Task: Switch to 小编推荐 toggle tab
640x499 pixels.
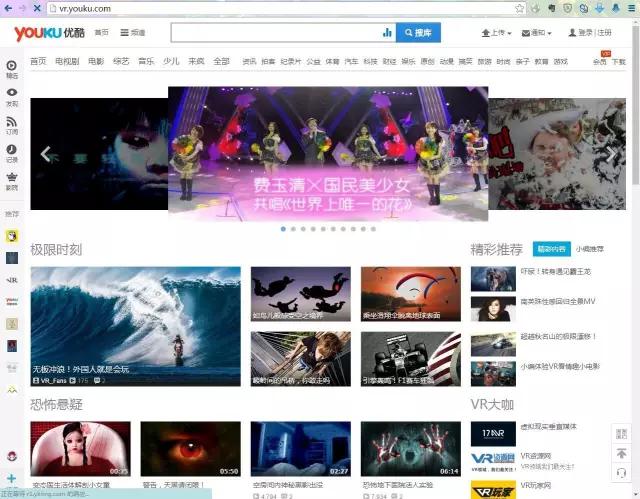Action: click(589, 249)
